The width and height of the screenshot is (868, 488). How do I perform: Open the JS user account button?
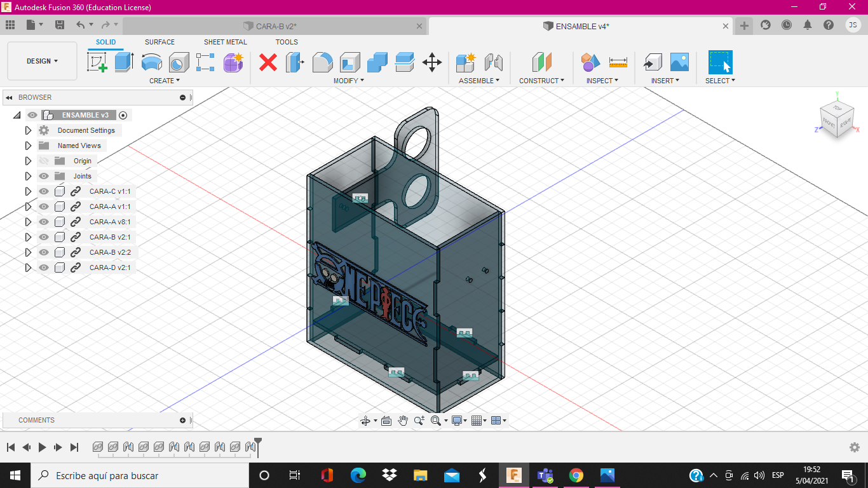853,25
